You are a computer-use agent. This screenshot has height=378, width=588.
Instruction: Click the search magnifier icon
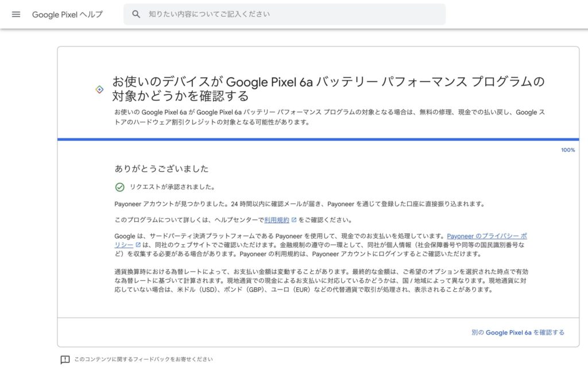[136, 14]
